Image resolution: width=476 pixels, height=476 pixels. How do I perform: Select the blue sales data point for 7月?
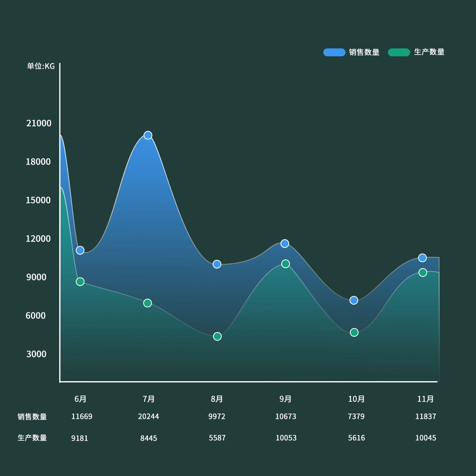point(148,135)
